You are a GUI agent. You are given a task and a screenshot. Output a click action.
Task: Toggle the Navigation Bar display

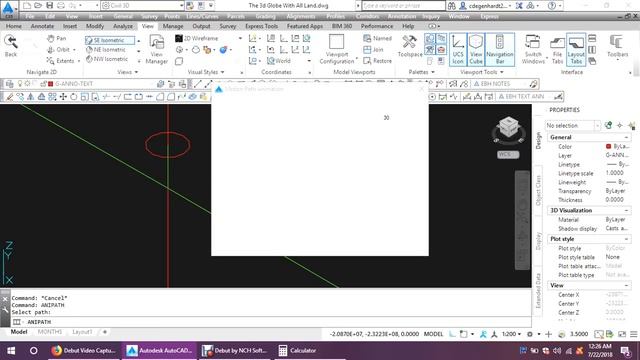500,49
